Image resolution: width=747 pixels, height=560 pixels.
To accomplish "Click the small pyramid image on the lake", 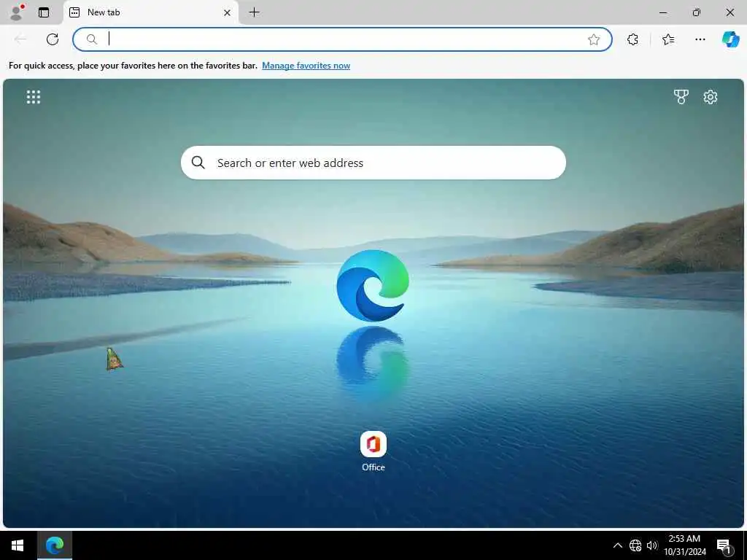I will coord(114,359).
